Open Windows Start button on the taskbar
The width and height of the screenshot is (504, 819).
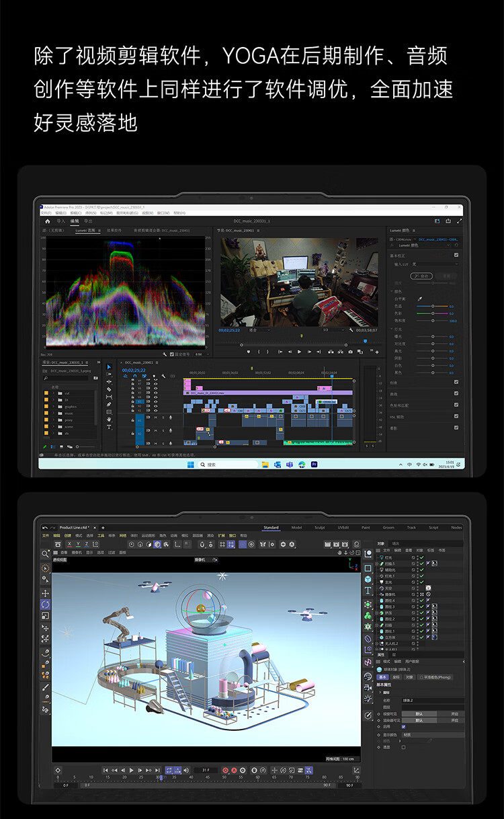click(x=191, y=464)
